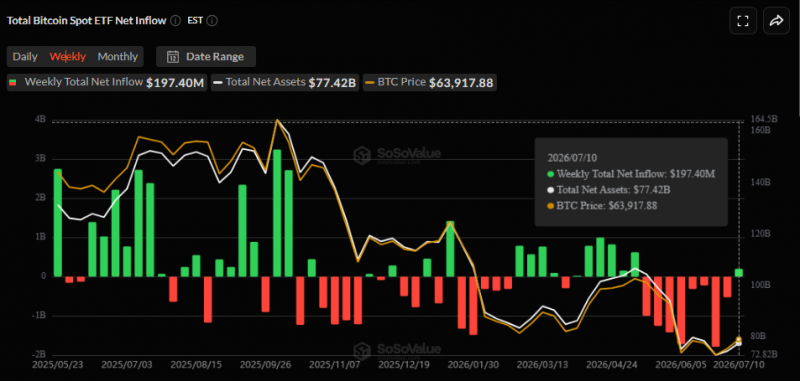Screen dimensions: 800x381
Task: Click red-green Weekly Net Inflow legend swatch
Action: click(14, 82)
